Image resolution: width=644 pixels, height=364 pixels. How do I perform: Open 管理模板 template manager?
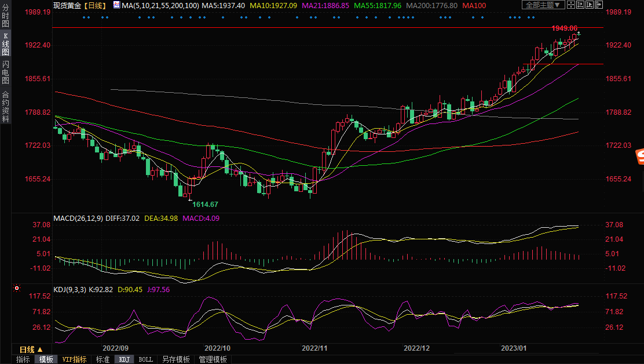213,359
